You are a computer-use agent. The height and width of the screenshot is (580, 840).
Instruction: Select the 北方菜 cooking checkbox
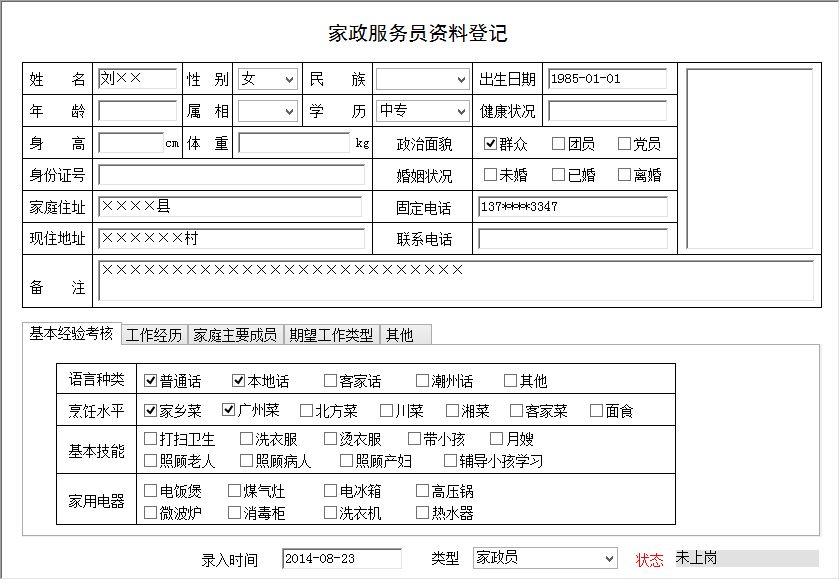306,411
